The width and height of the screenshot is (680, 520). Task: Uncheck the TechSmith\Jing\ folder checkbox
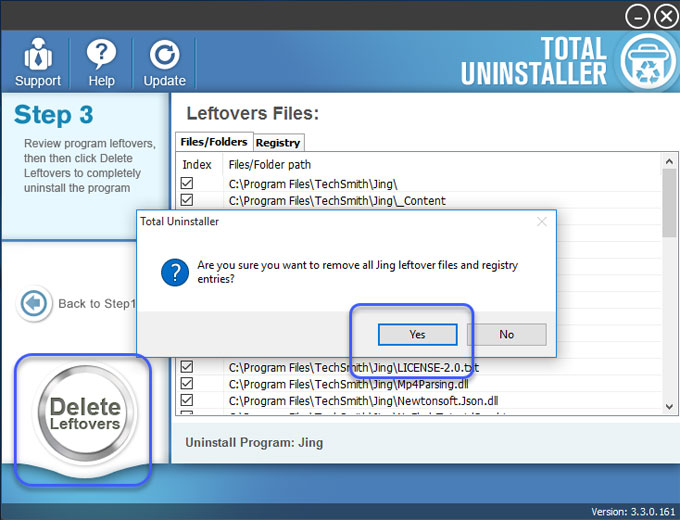click(187, 184)
